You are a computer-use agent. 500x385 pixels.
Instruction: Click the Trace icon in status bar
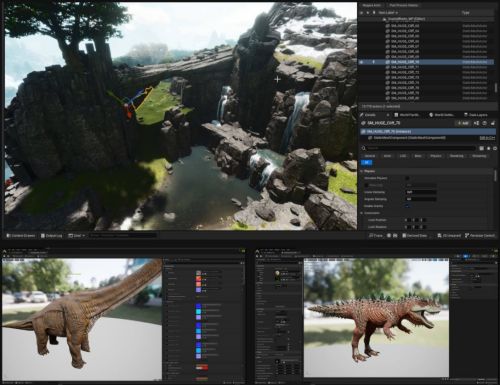[371, 235]
